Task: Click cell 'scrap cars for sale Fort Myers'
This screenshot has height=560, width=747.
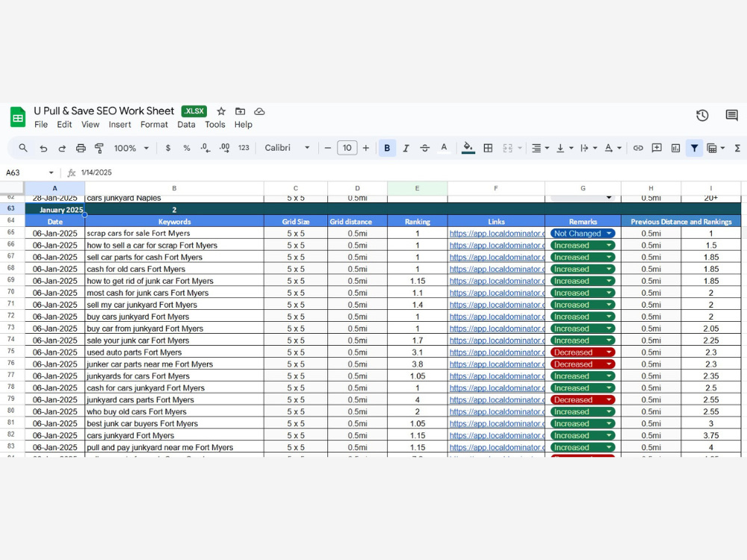Action: coord(174,233)
